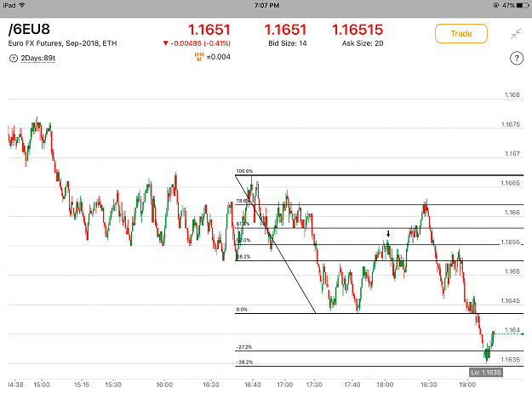This screenshot has height=399, width=532.
Task: Select the 0.0% Fibonacci level label
Action: point(242,310)
